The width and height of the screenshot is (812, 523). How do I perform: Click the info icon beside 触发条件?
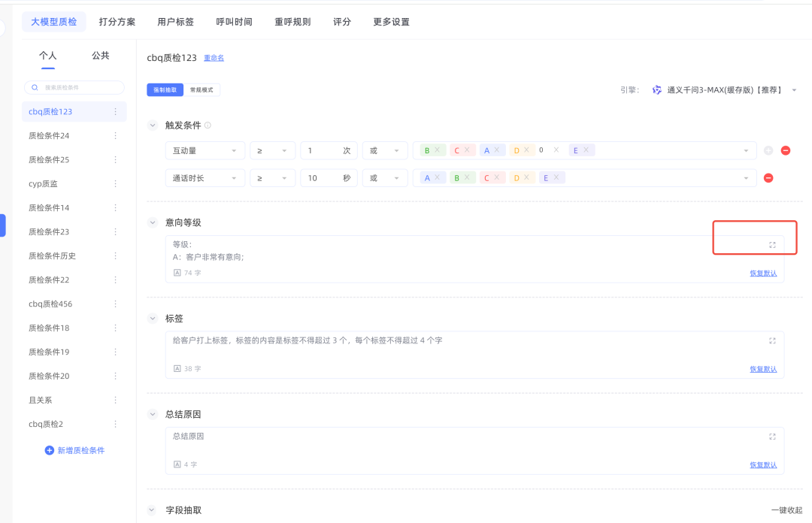[208, 125]
